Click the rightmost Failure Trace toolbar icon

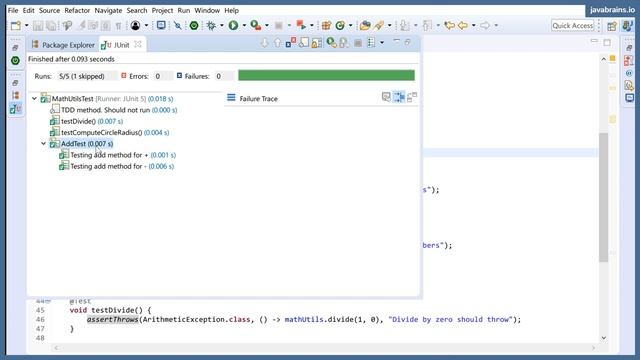[x=412, y=97]
